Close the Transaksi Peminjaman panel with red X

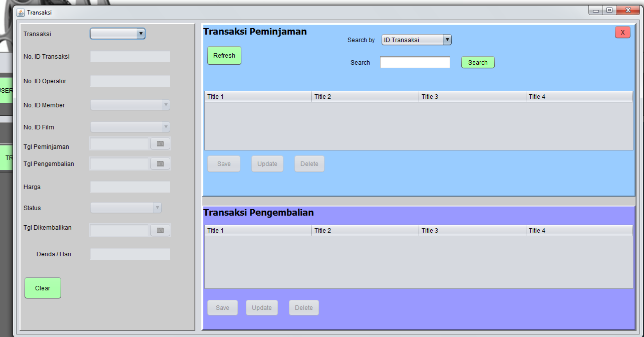[x=622, y=32]
